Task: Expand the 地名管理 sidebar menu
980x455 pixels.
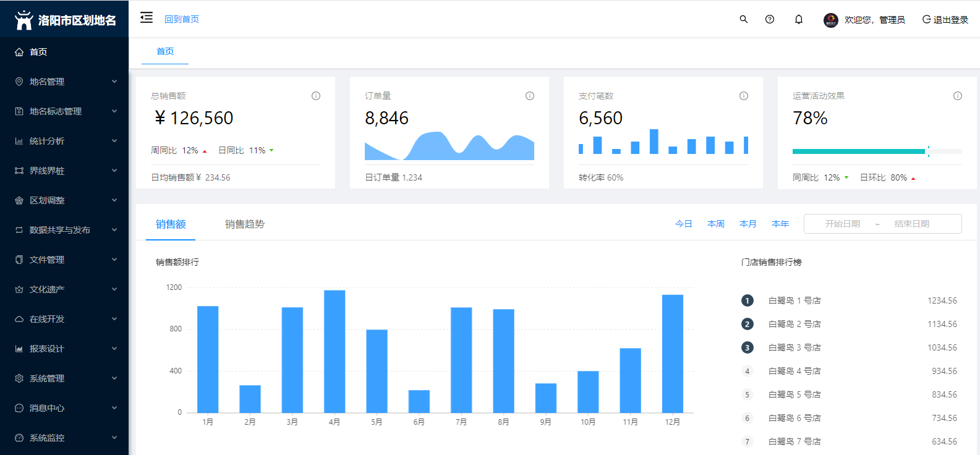Action: 64,82
